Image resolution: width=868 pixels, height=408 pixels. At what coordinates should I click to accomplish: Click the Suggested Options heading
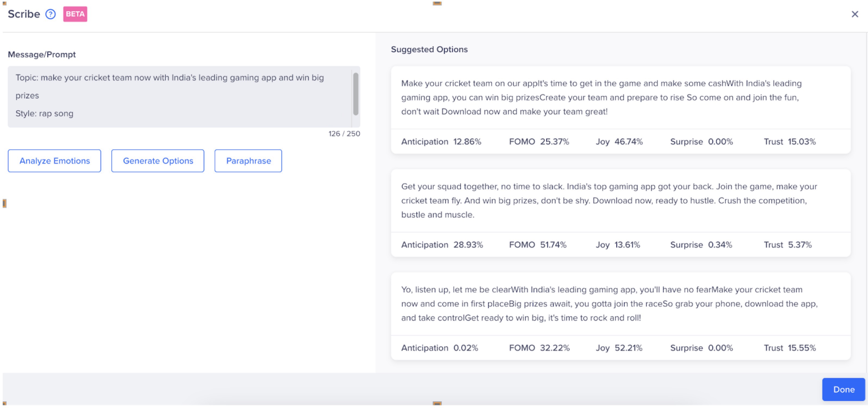pyautogui.click(x=429, y=49)
